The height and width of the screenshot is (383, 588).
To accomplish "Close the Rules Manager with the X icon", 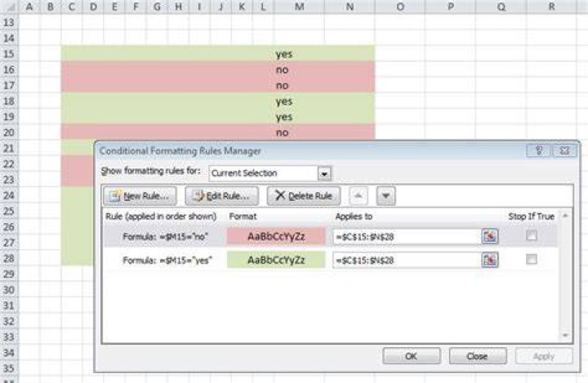I will [x=564, y=151].
